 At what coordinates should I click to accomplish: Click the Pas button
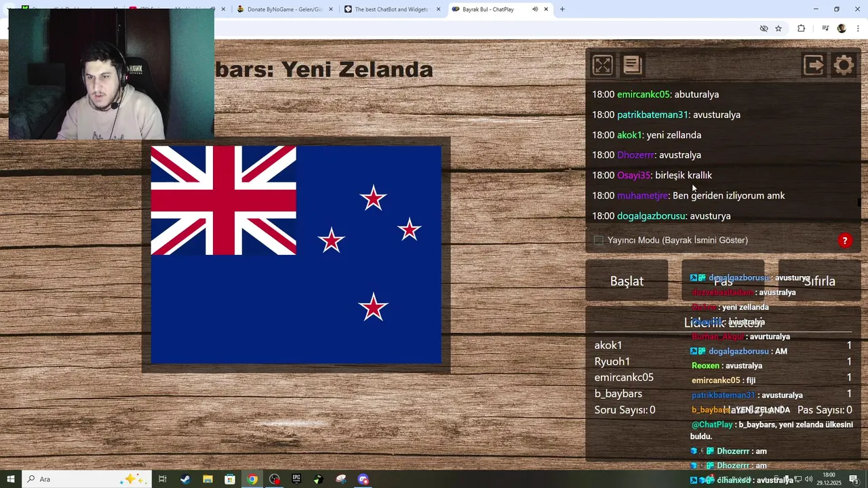coord(723,281)
